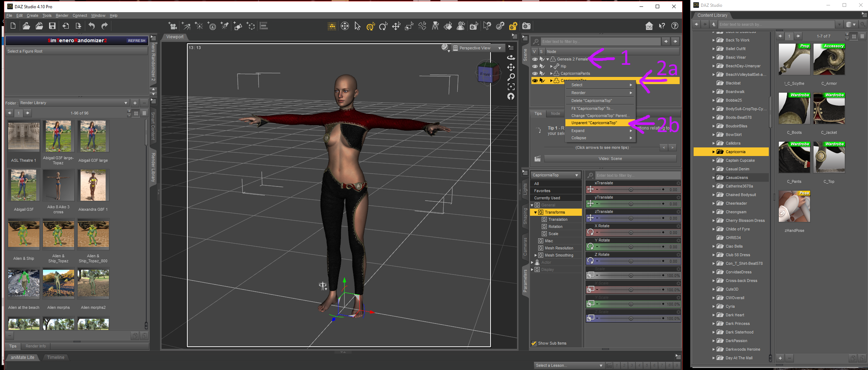Open the CapricorniaTop parameters node dropdown
The image size is (868, 370).
pyautogui.click(x=555, y=175)
